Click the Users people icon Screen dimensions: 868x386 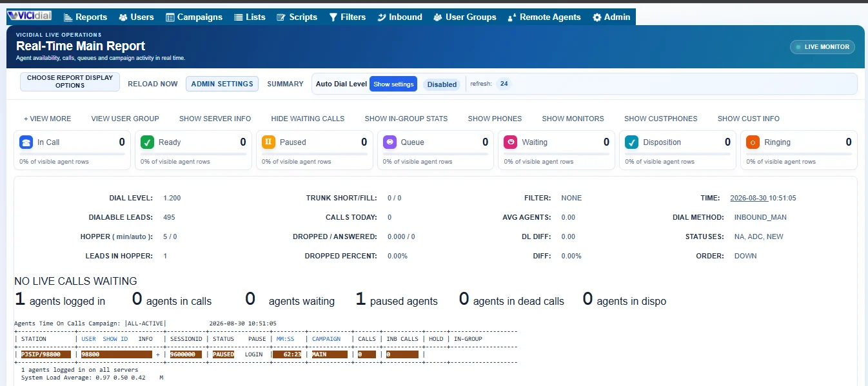click(123, 17)
